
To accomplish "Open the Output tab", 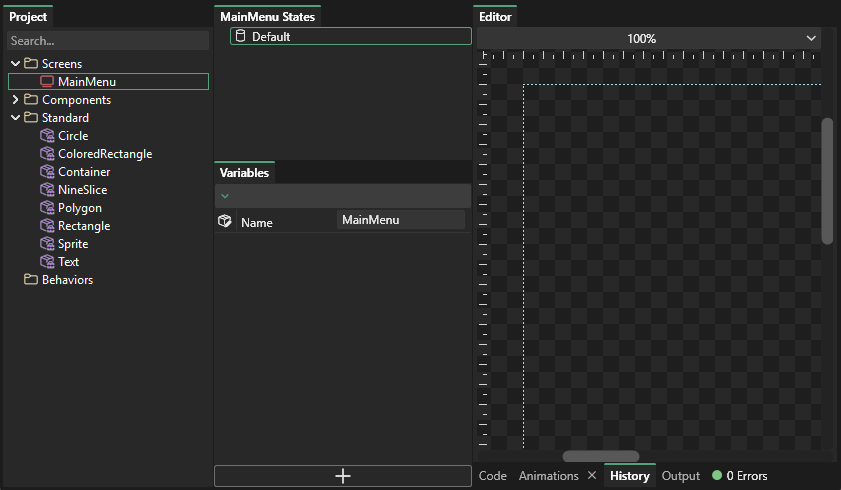I will pos(681,476).
